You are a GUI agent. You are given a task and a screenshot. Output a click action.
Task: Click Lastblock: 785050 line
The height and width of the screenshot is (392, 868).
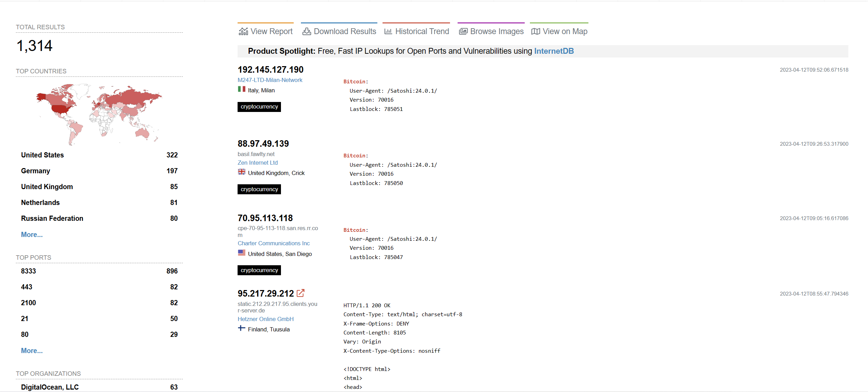[376, 183]
